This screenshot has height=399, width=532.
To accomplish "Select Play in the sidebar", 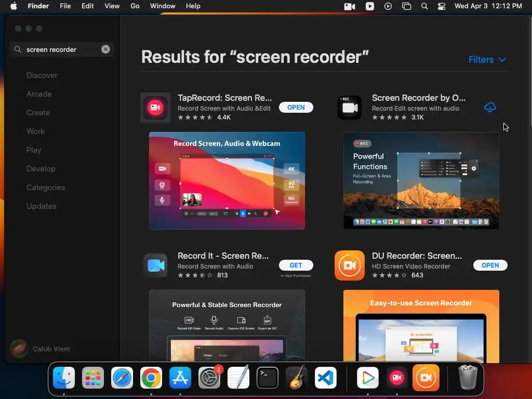I will pyautogui.click(x=34, y=150).
